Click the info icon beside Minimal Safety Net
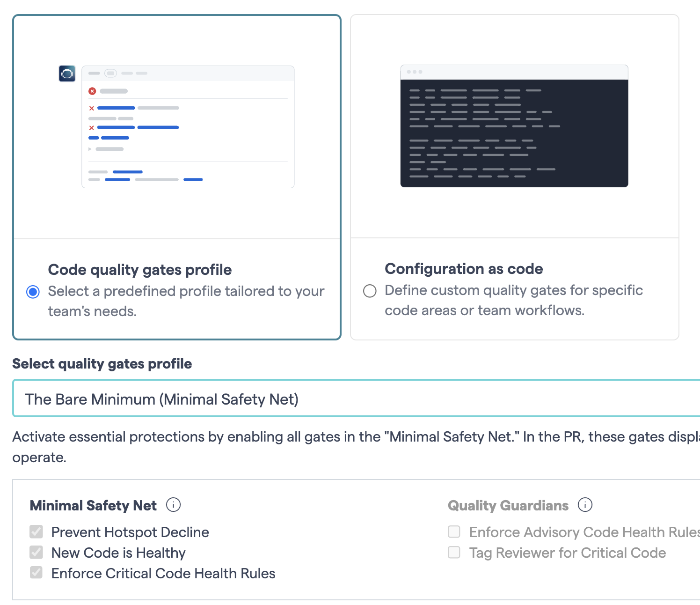Viewport: 700px width, 605px height. pyautogui.click(x=174, y=505)
